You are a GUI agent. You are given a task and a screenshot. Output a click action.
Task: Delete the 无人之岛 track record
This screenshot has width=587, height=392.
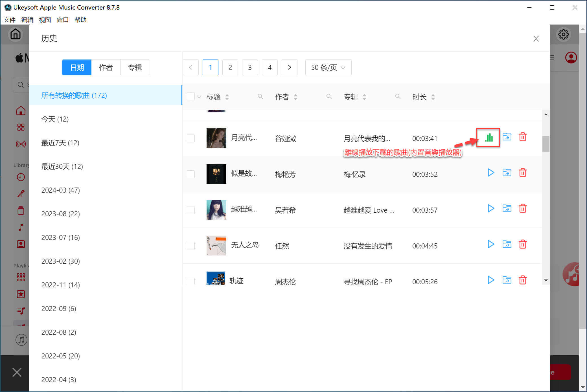point(523,244)
